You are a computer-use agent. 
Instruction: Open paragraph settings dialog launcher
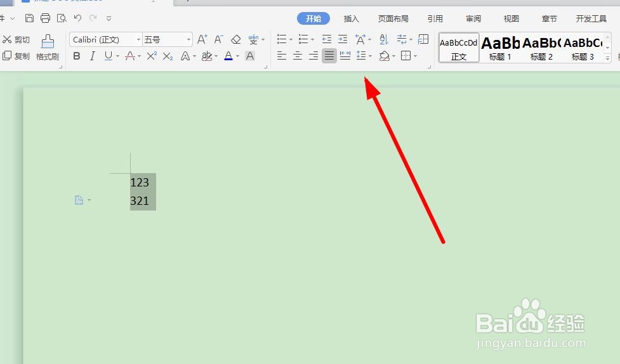430,67
